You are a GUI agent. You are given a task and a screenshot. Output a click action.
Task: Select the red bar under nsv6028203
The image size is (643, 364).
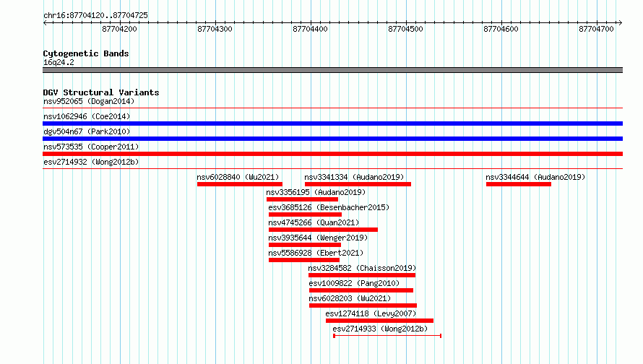[x=363, y=305]
